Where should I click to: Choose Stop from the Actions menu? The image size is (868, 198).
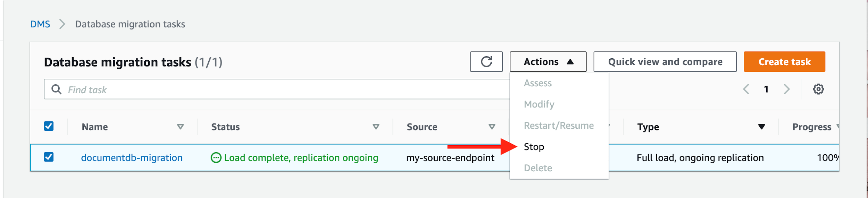tap(534, 147)
